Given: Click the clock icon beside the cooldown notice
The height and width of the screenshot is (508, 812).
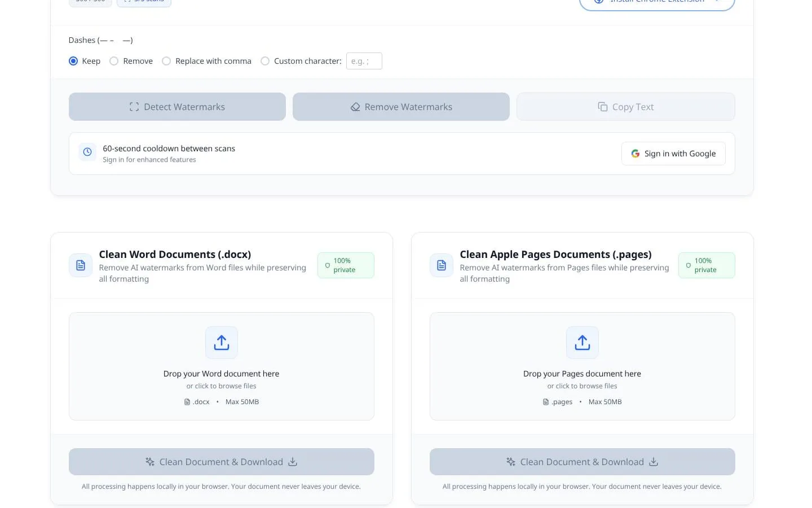Looking at the screenshot, I should tap(87, 152).
